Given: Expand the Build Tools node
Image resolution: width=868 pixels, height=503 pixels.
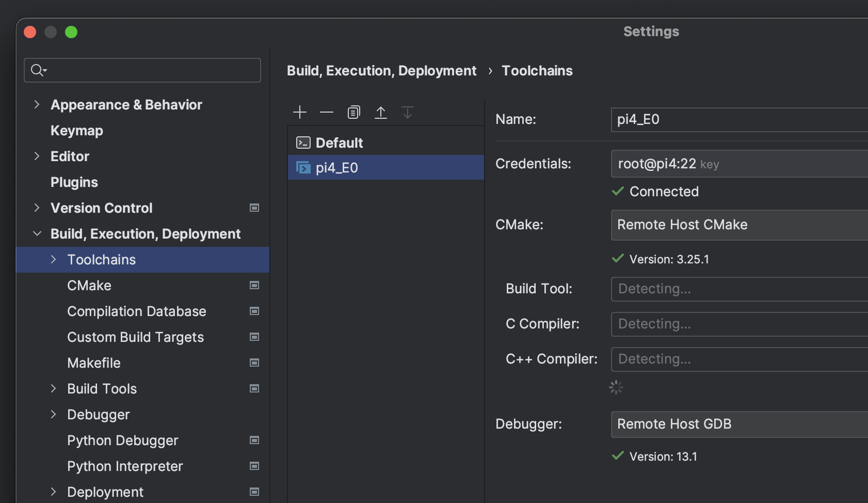Looking at the screenshot, I should tap(53, 388).
